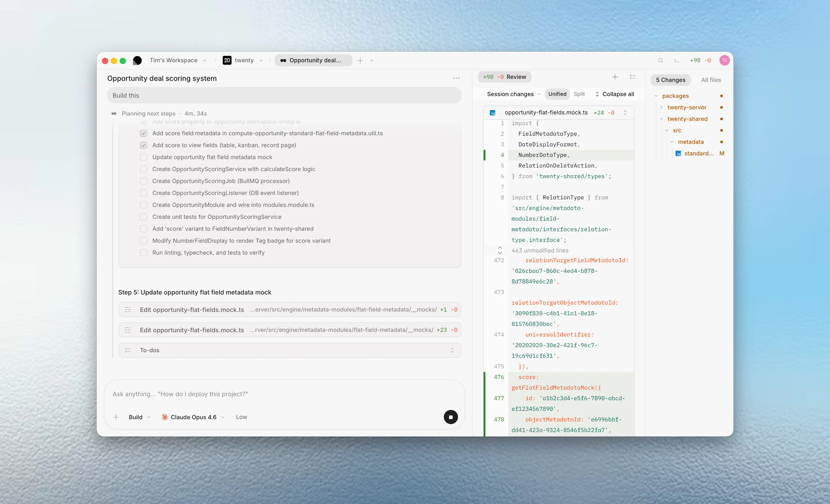Click the plus icon above the diff panel
This screenshot has height=504, width=830.
[x=615, y=77]
